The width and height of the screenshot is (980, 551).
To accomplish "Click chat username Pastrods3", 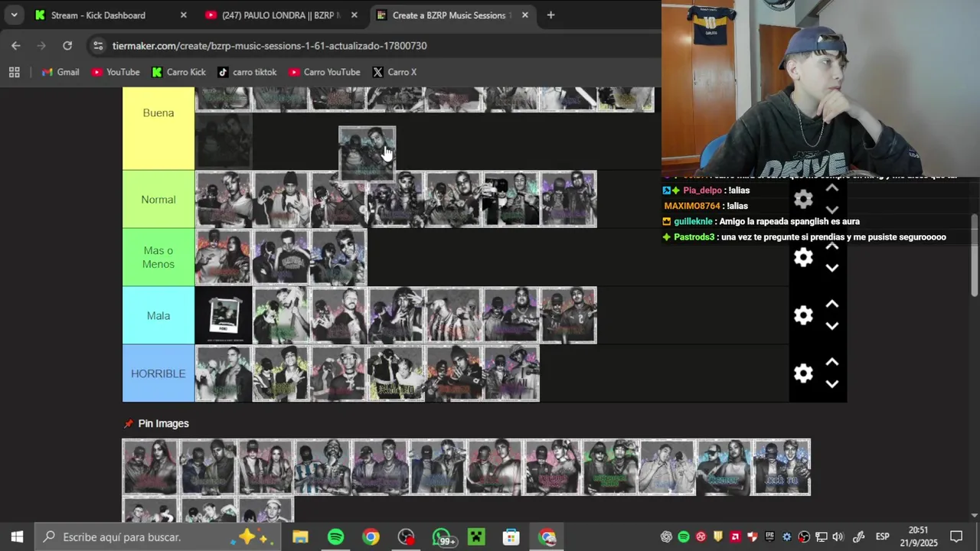I will point(694,237).
